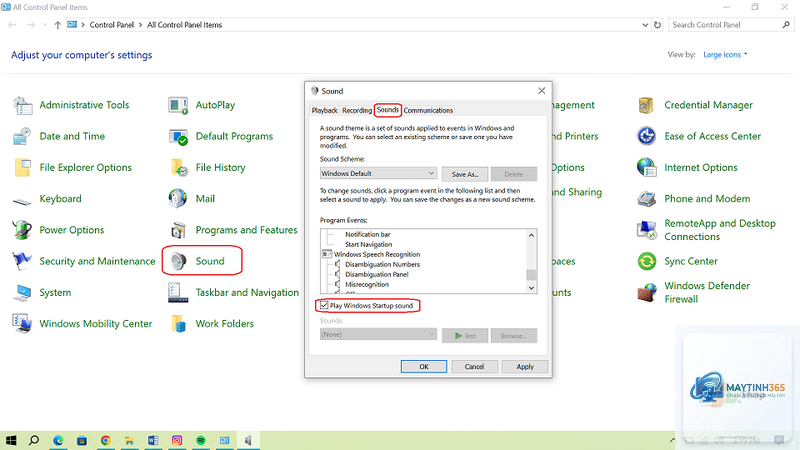Screen dimensions: 800x450
Task: Open Windows Defender Firewall icon
Action: pyautogui.click(x=646, y=292)
